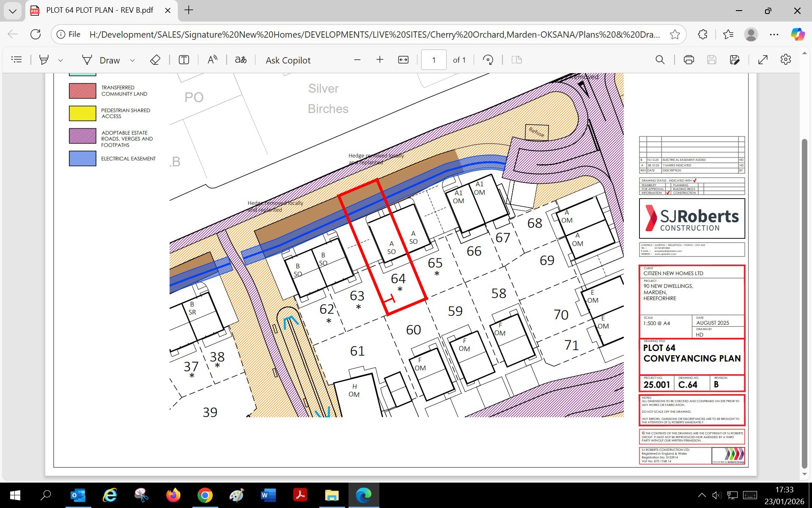
Task: Print the PDF document
Action: tap(689, 60)
